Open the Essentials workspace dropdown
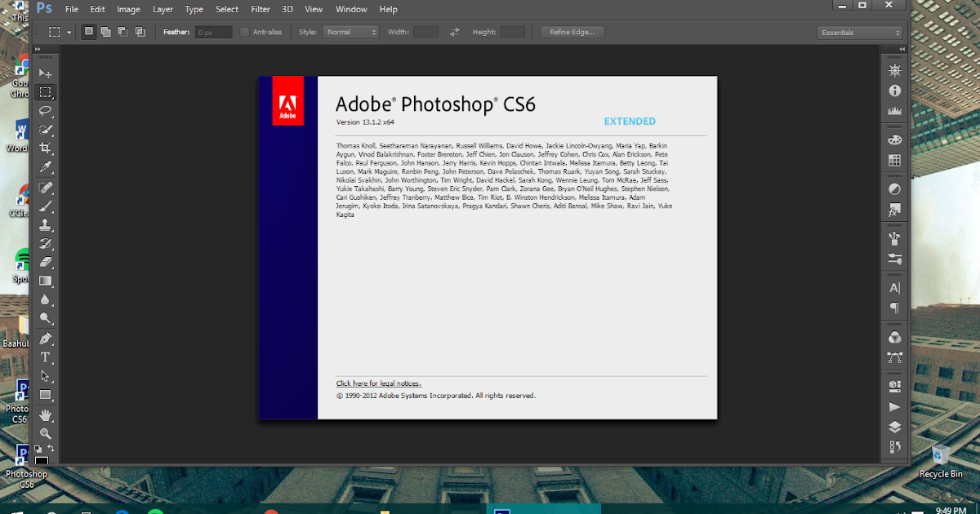 860,33
